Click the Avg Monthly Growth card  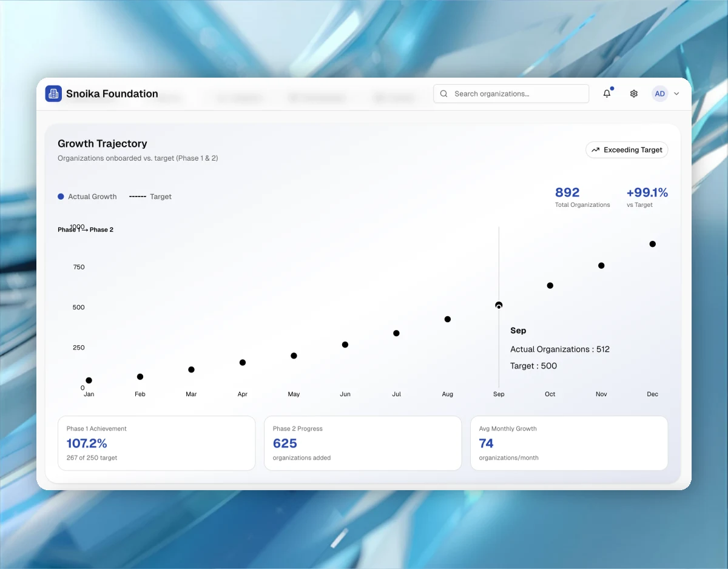(x=569, y=443)
